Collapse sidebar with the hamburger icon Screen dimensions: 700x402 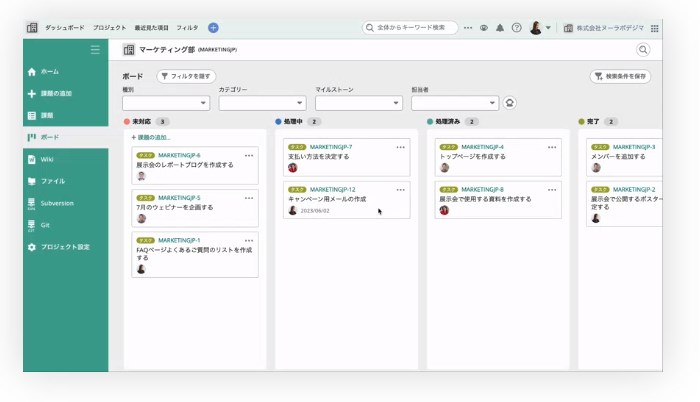click(95, 49)
